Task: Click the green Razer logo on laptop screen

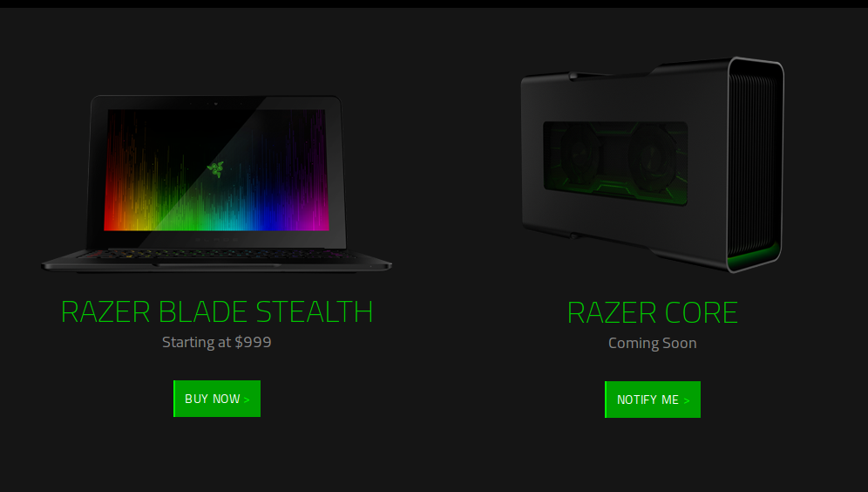Action: pyautogui.click(x=216, y=168)
